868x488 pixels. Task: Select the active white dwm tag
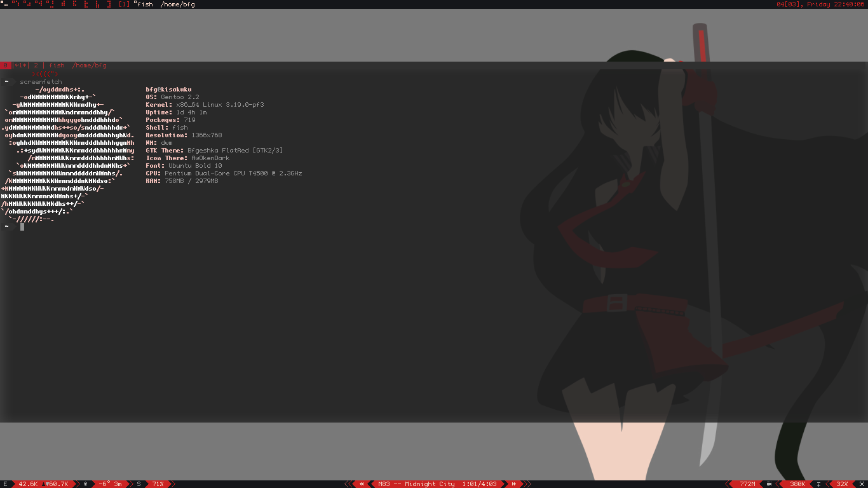point(4,4)
